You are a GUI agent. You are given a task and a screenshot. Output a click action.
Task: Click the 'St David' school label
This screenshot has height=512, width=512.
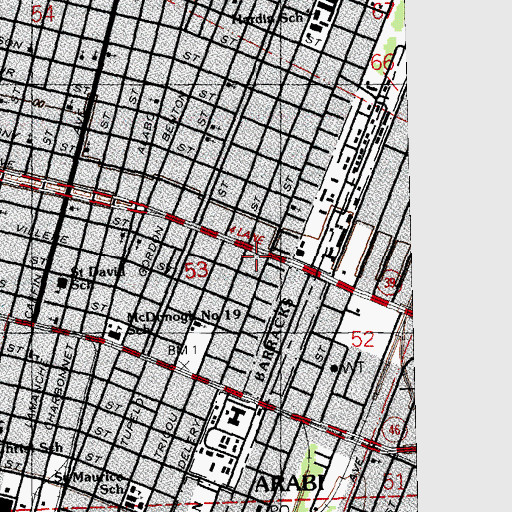[98, 272]
